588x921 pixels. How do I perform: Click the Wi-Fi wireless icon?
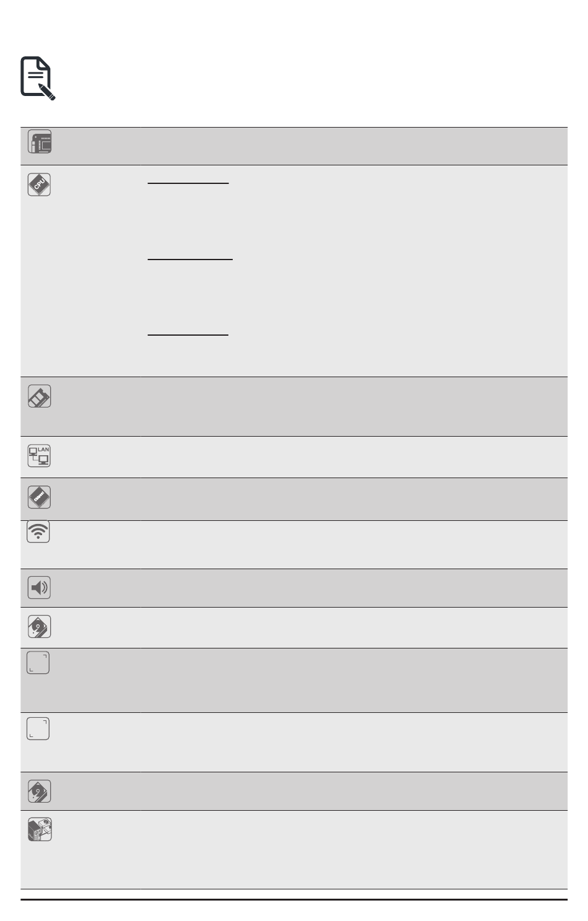[38, 532]
